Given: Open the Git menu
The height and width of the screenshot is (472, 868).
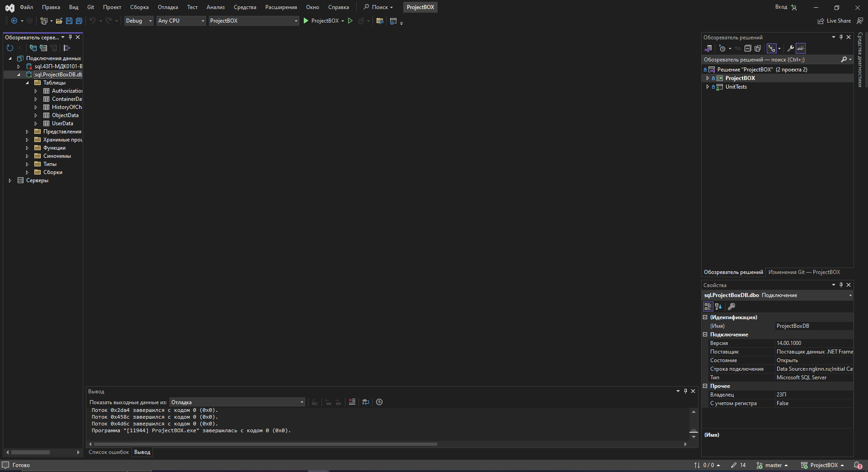Looking at the screenshot, I should click(x=90, y=7).
